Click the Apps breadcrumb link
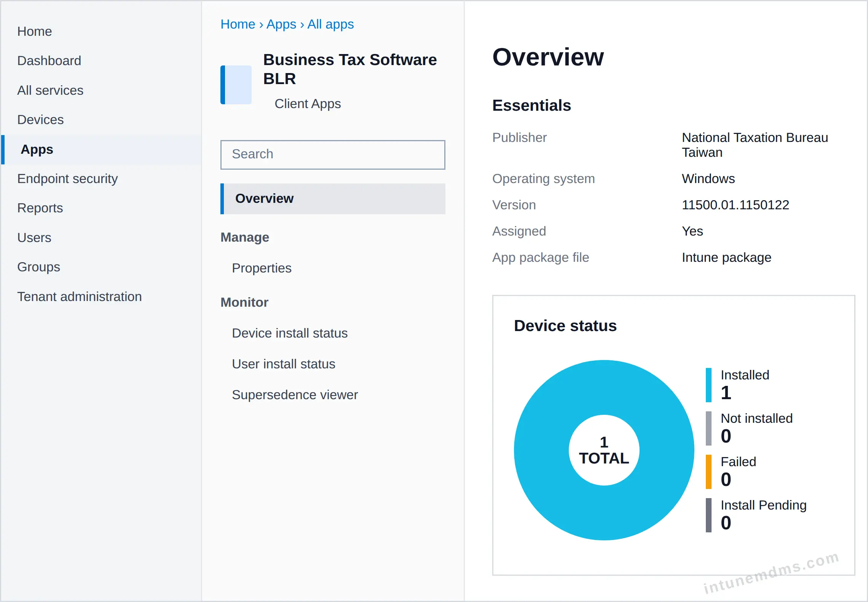The height and width of the screenshot is (602, 868). coord(281,24)
